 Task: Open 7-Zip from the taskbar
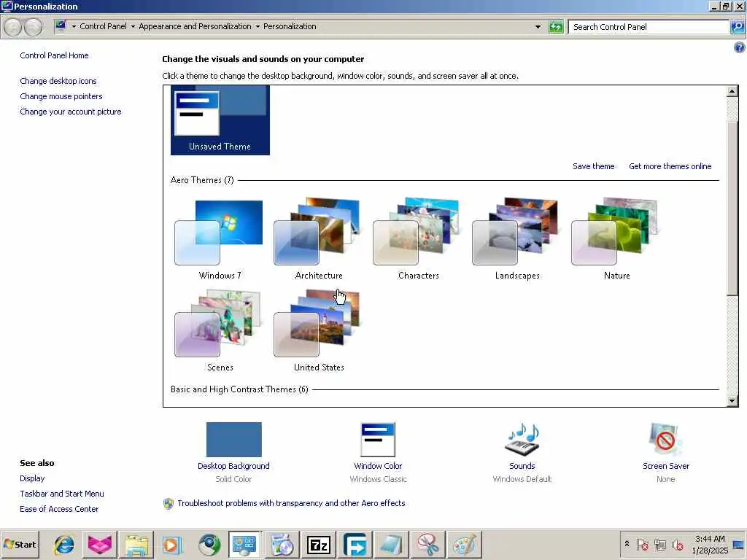(318, 544)
